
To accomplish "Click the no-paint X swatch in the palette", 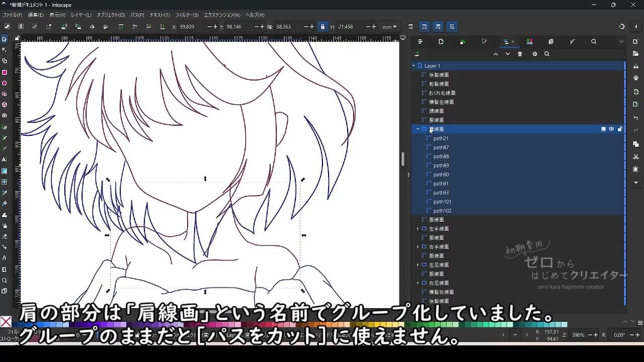I will coord(6,322).
